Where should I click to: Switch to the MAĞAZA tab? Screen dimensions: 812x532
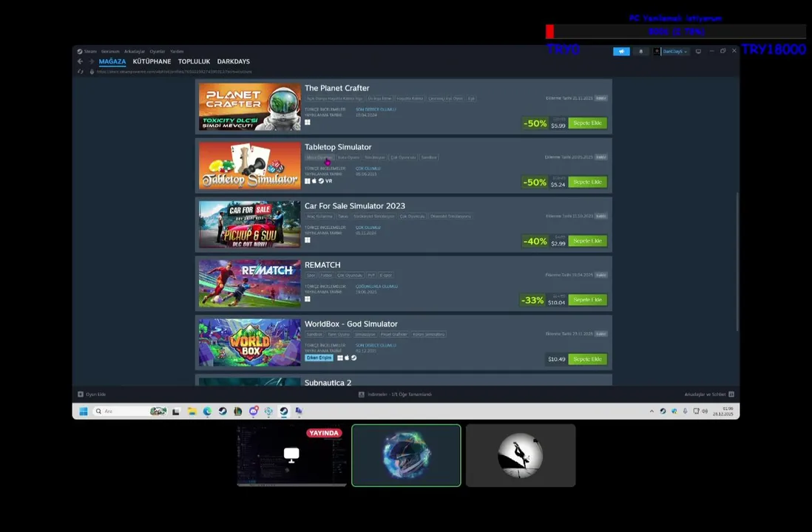click(112, 61)
